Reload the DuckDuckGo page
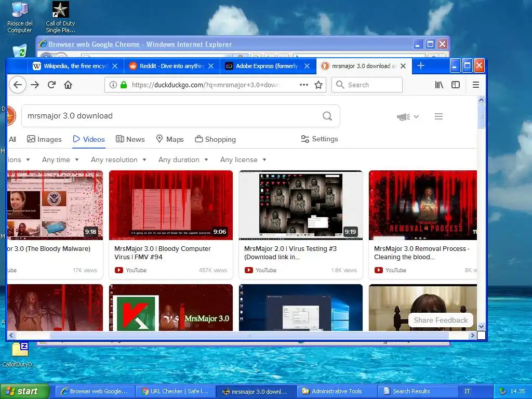The height and width of the screenshot is (399, 532). coord(51,85)
